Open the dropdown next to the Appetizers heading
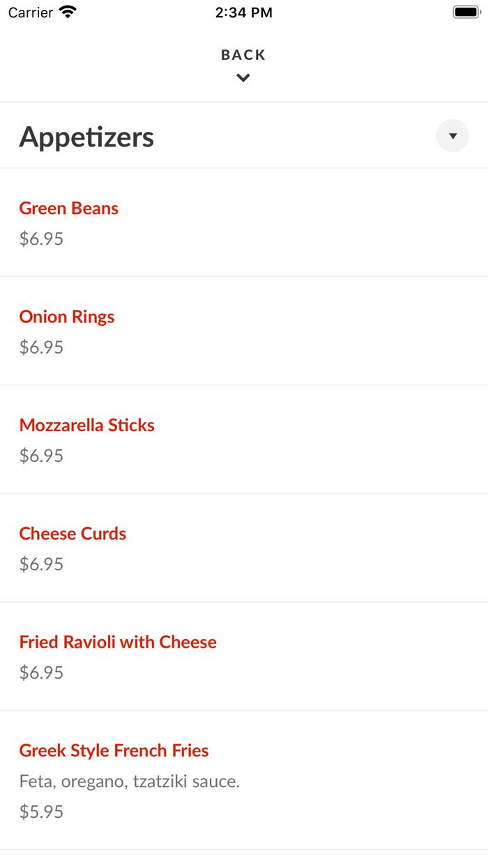Screen dimensions: 488x868 [x=452, y=135]
